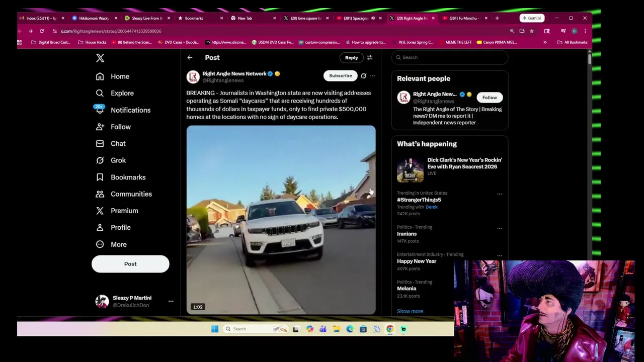The width and height of the screenshot is (644, 362).
Task: Open the House Hacks bookmark folder
Action: [x=92, y=42]
